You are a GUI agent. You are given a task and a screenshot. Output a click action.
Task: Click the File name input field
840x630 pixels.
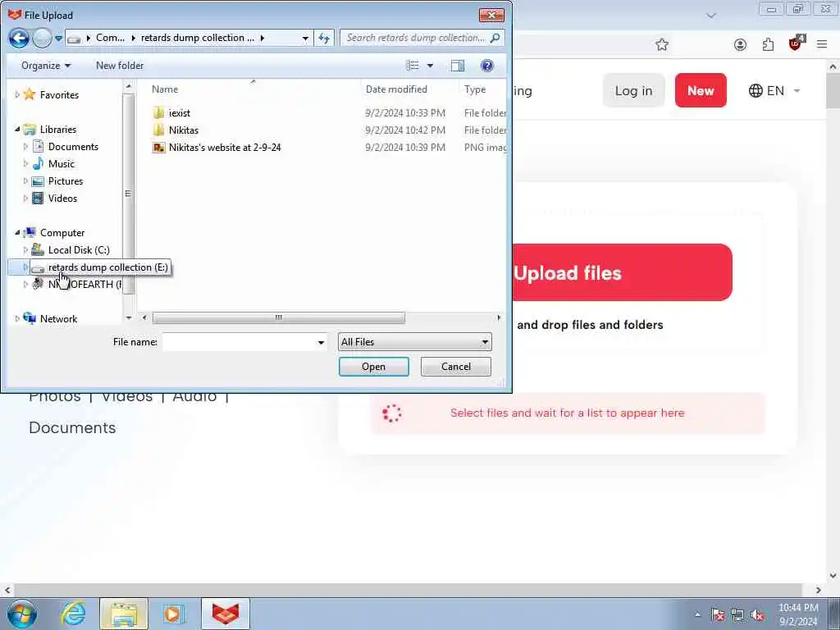[x=239, y=342]
